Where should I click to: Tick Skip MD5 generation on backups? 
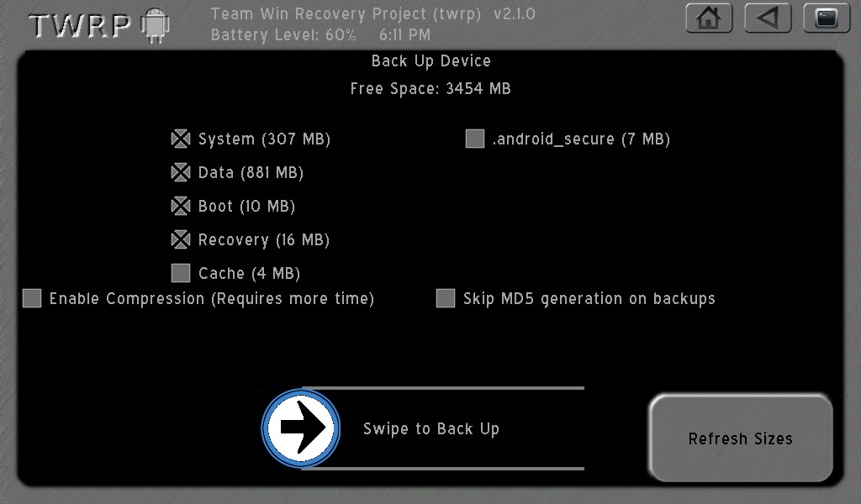[x=446, y=298]
